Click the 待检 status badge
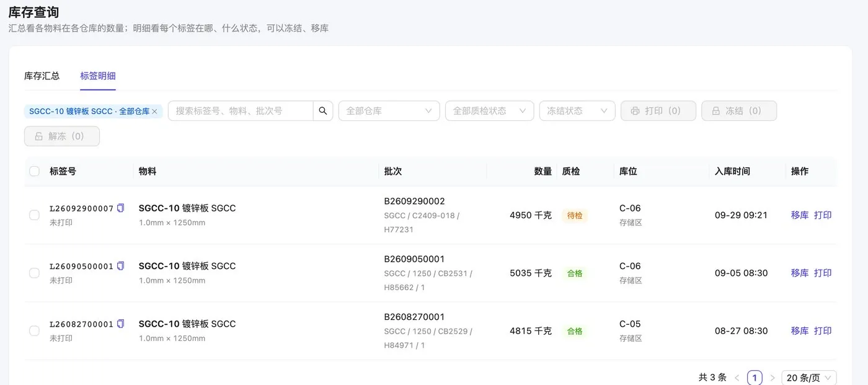868x385 pixels. (x=575, y=216)
